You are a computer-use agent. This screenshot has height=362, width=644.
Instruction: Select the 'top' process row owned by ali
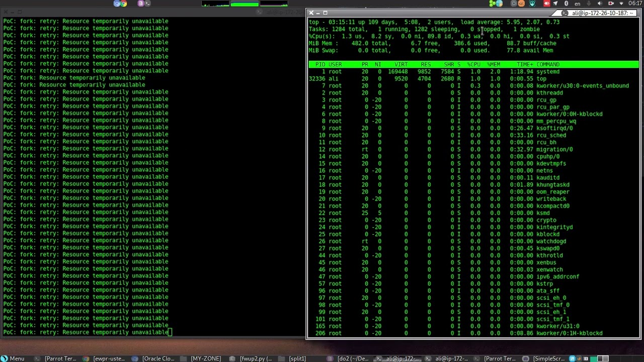(x=473, y=78)
